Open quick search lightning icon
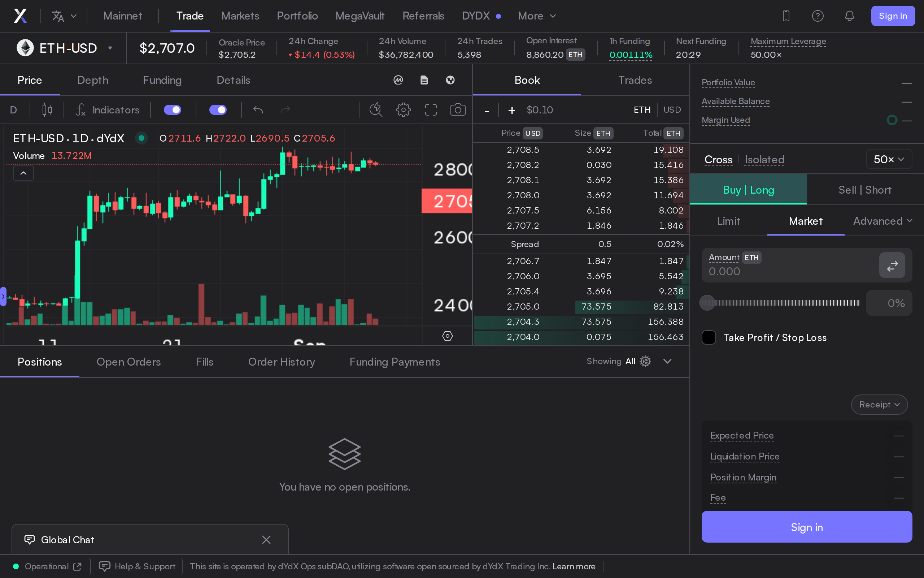 coord(376,110)
